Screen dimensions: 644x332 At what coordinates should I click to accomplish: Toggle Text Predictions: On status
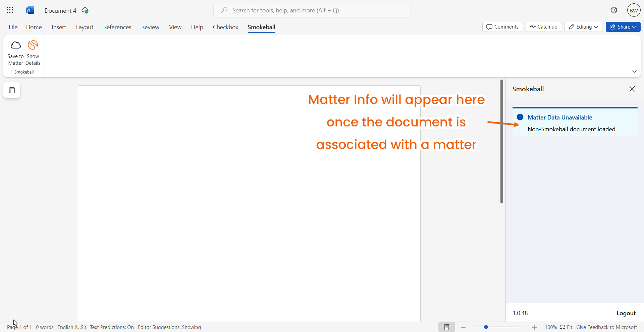click(x=112, y=327)
